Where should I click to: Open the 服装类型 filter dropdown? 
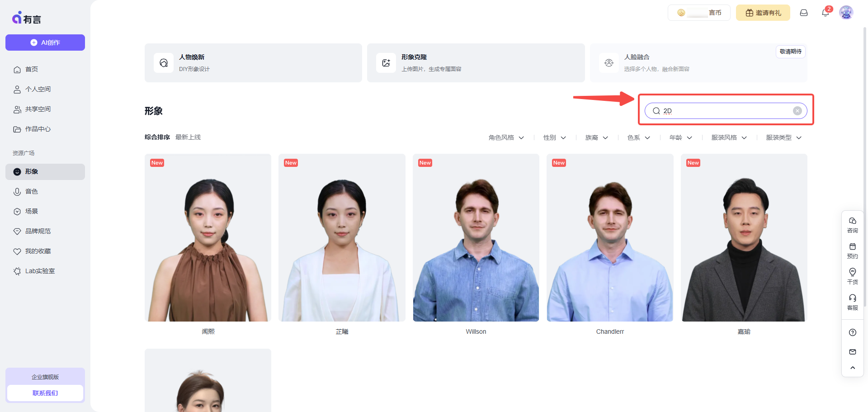pos(783,137)
